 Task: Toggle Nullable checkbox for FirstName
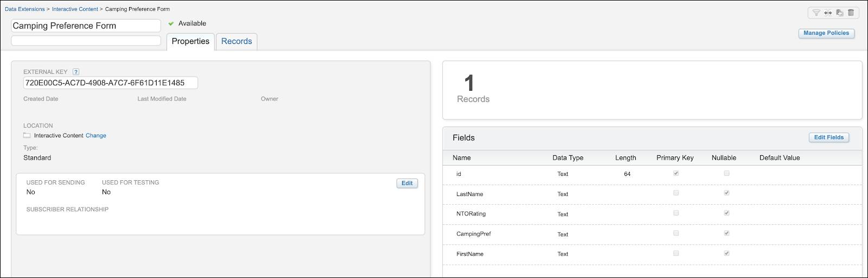point(726,253)
